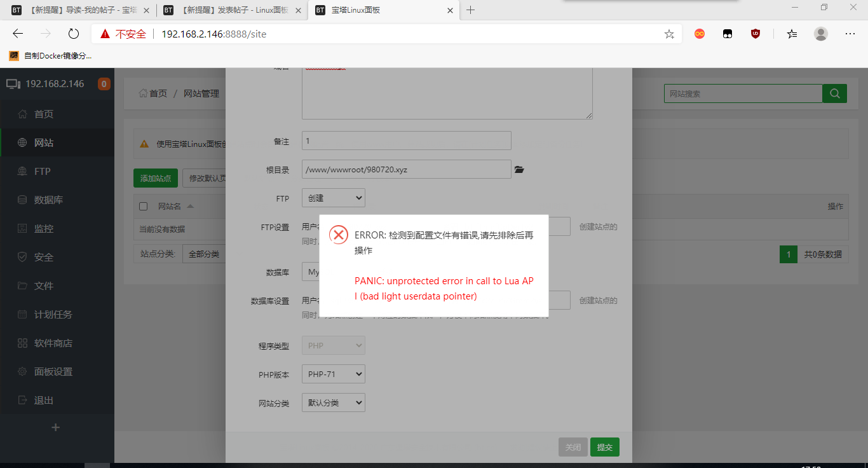868x468 pixels.
Task: Click the plus icon below sidebar menu
Action: [x=55, y=427]
